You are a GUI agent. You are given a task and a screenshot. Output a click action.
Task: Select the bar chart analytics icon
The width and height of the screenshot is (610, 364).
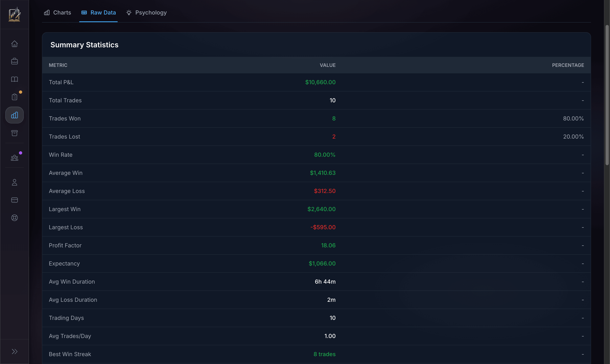[15, 115]
